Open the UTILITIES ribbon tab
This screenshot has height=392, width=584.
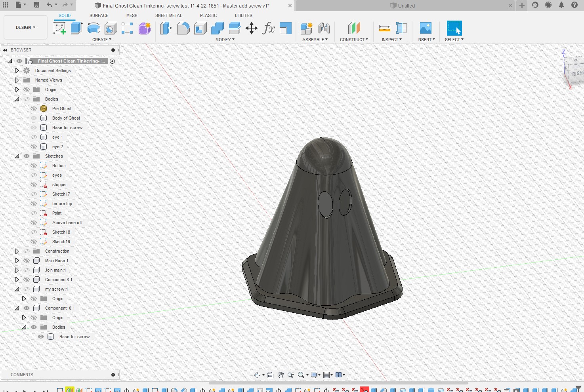[243, 15]
